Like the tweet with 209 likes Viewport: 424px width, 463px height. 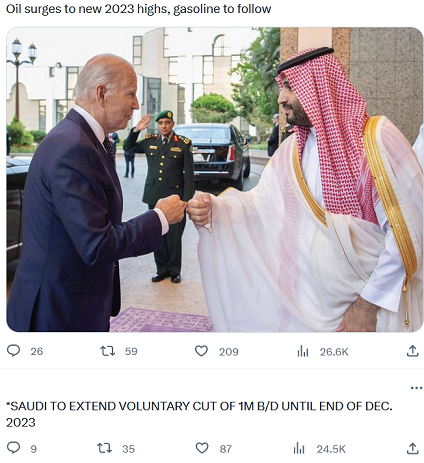pos(201,351)
